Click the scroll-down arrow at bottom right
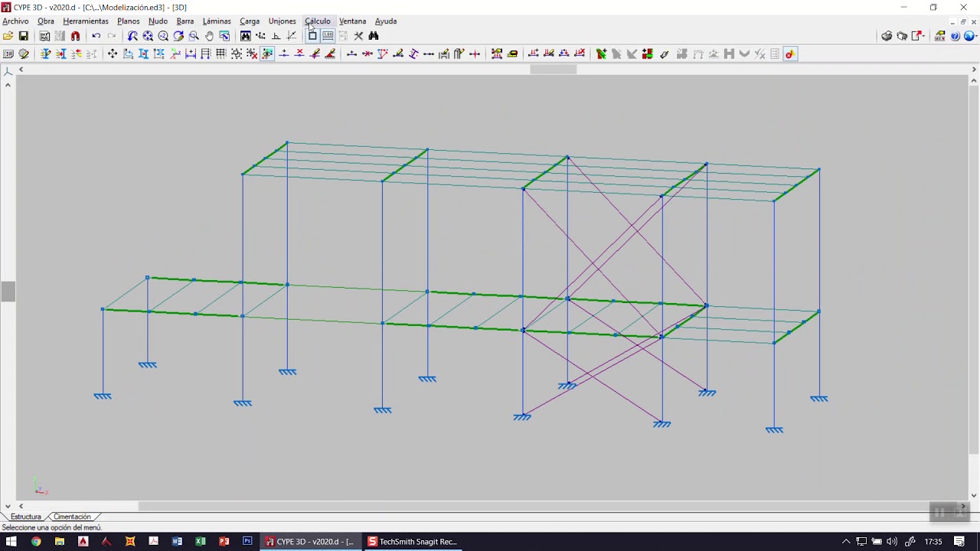The height and width of the screenshot is (551, 980). click(x=974, y=495)
